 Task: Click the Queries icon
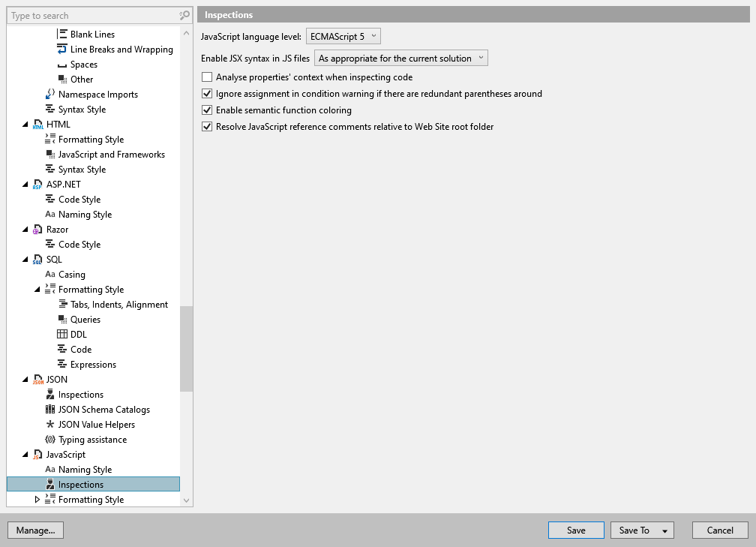coord(62,320)
